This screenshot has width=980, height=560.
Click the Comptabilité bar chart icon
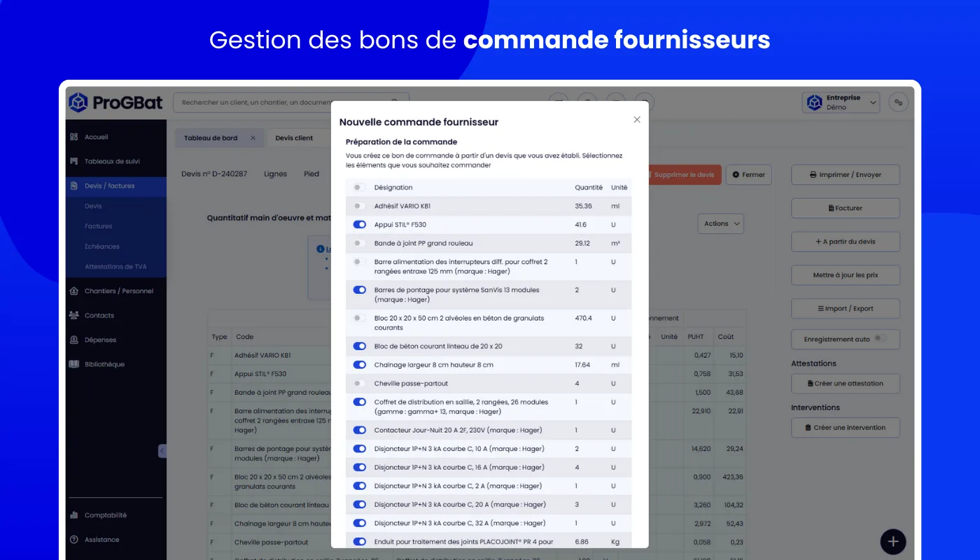pos(74,515)
